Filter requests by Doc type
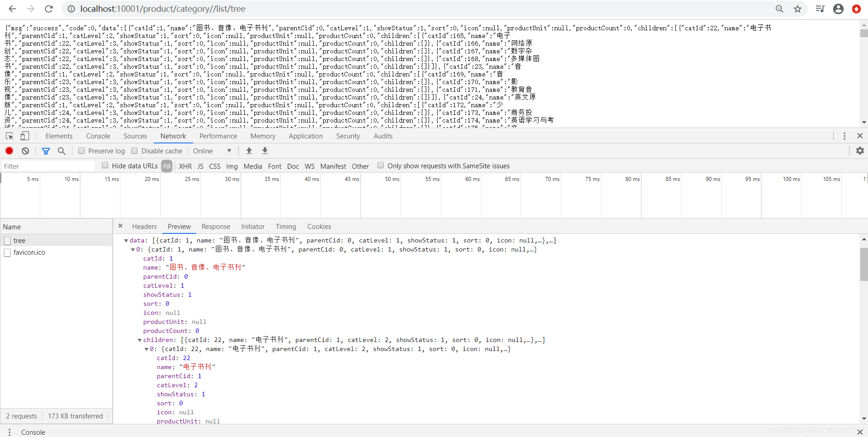The width and height of the screenshot is (868, 437). 293,166
